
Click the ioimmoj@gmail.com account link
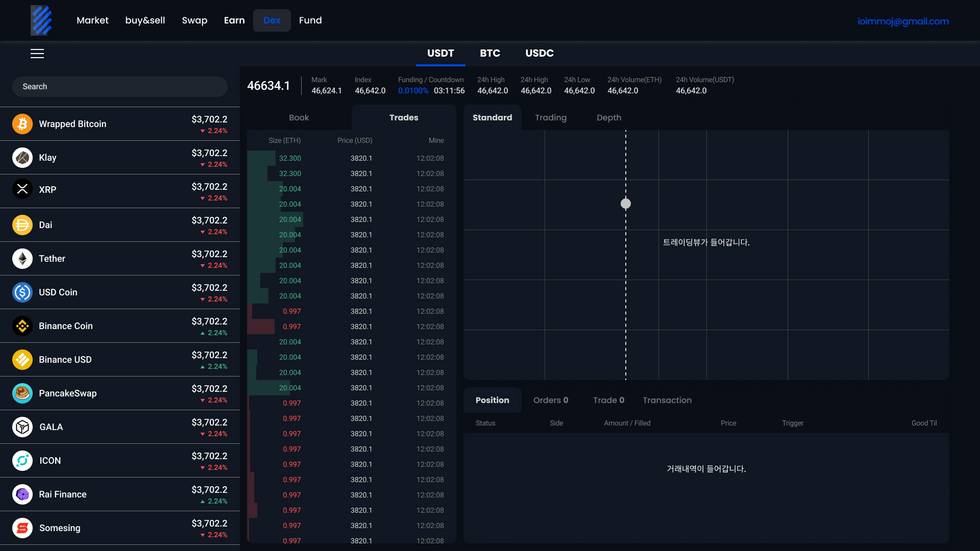coord(903,21)
